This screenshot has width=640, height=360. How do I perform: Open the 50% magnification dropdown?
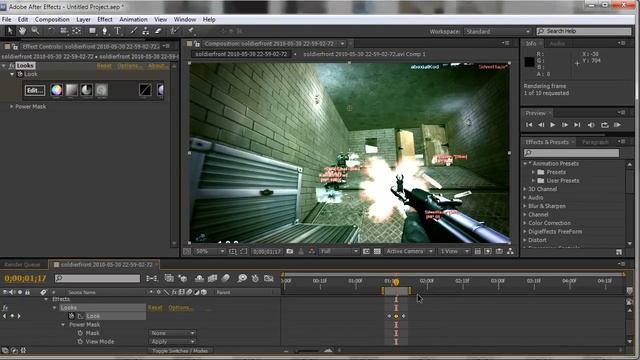point(209,251)
